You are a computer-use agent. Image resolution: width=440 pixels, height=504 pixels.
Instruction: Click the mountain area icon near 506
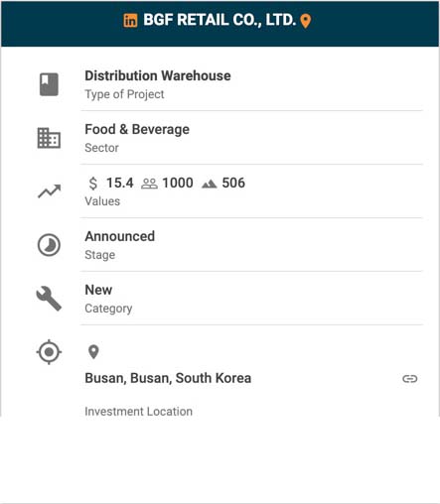[x=210, y=184]
